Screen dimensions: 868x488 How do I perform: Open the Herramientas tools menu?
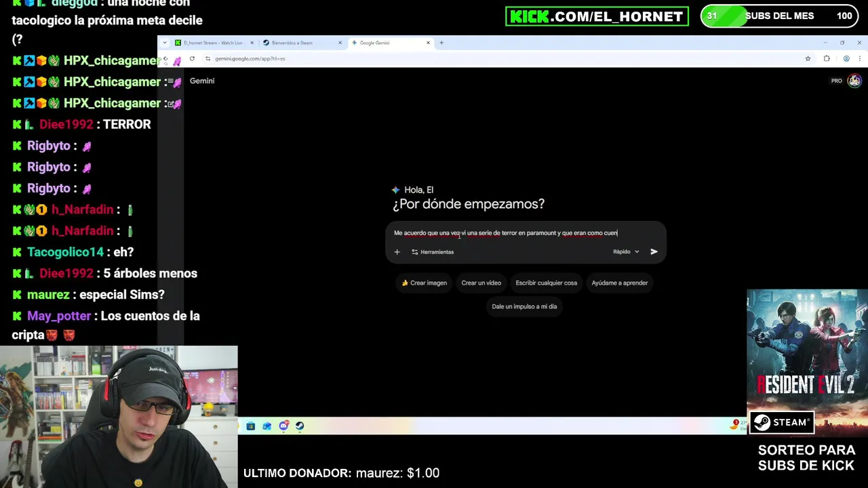click(433, 252)
